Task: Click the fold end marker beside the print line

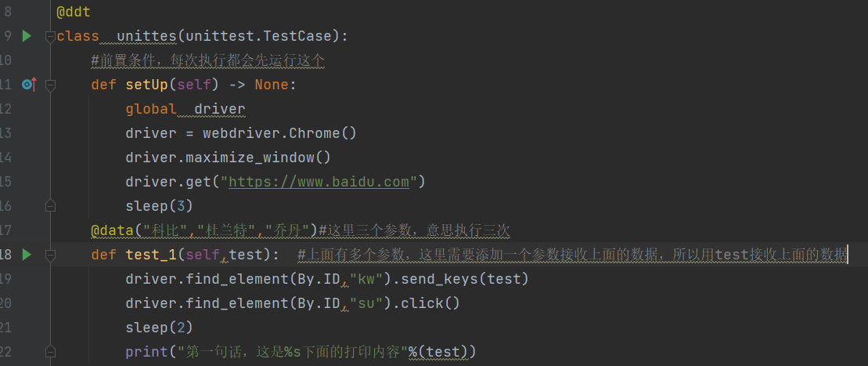Action: (50, 352)
